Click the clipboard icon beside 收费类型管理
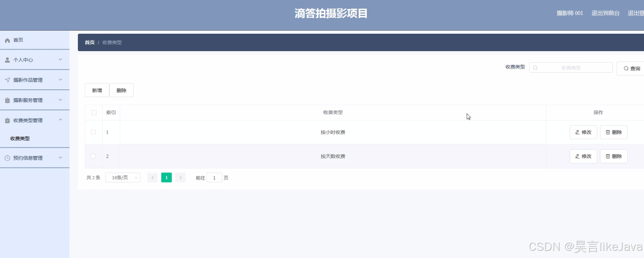Screen dimensions: 644x258 click(7, 120)
